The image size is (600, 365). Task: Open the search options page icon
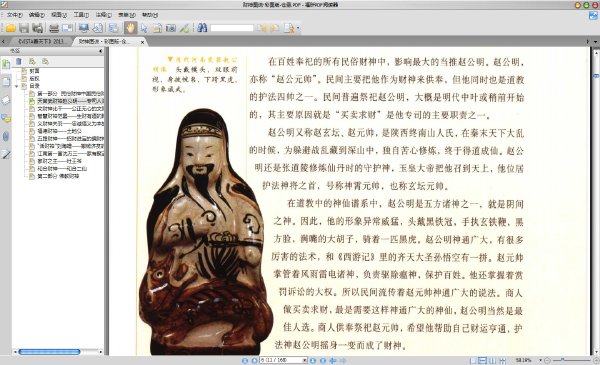(x=289, y=28)
